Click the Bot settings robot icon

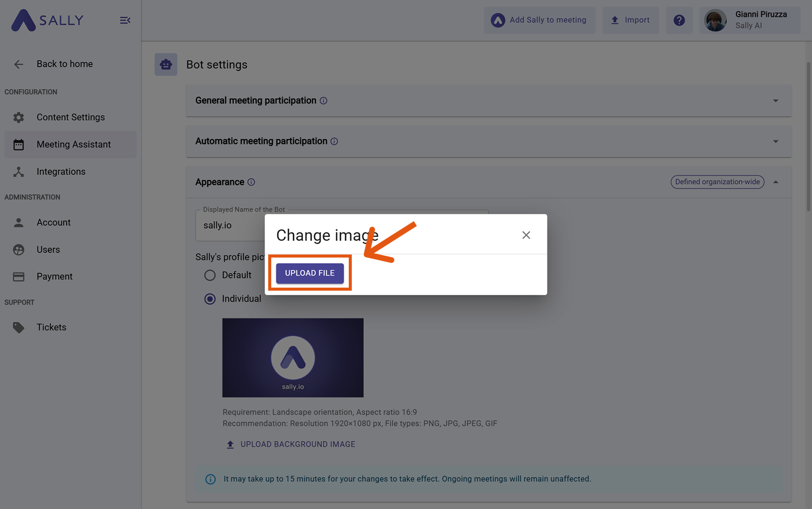pyautogui.click(x=166, y=64)
